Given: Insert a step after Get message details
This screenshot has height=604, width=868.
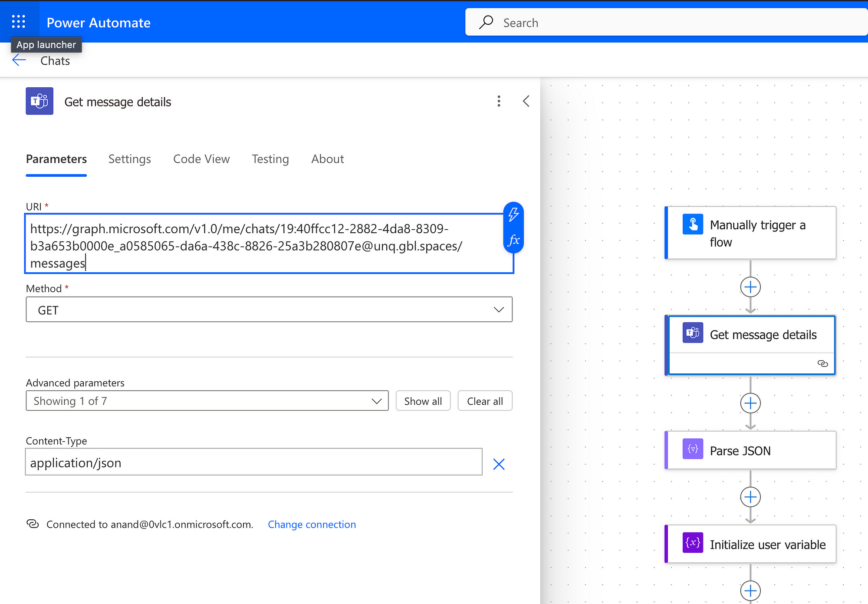Looking at the screenshot, I should point(750,403).
